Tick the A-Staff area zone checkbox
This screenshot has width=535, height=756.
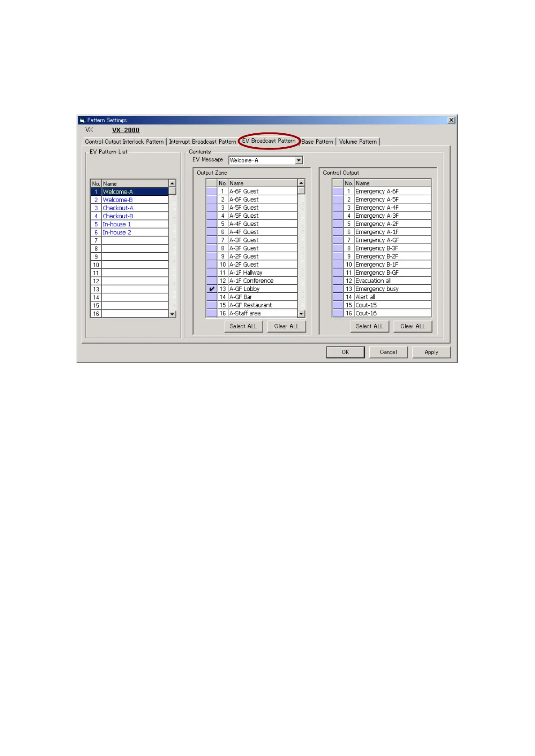(x=212, y=313)
